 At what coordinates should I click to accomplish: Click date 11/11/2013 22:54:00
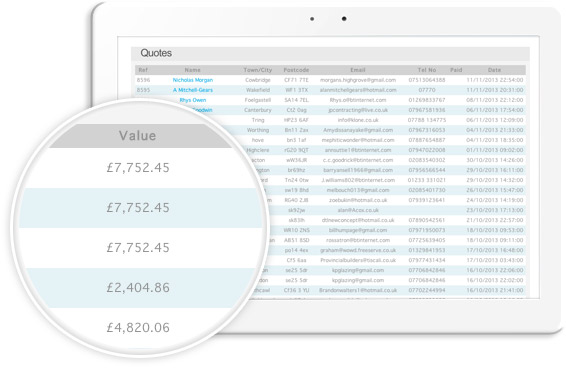coord(495,80)
